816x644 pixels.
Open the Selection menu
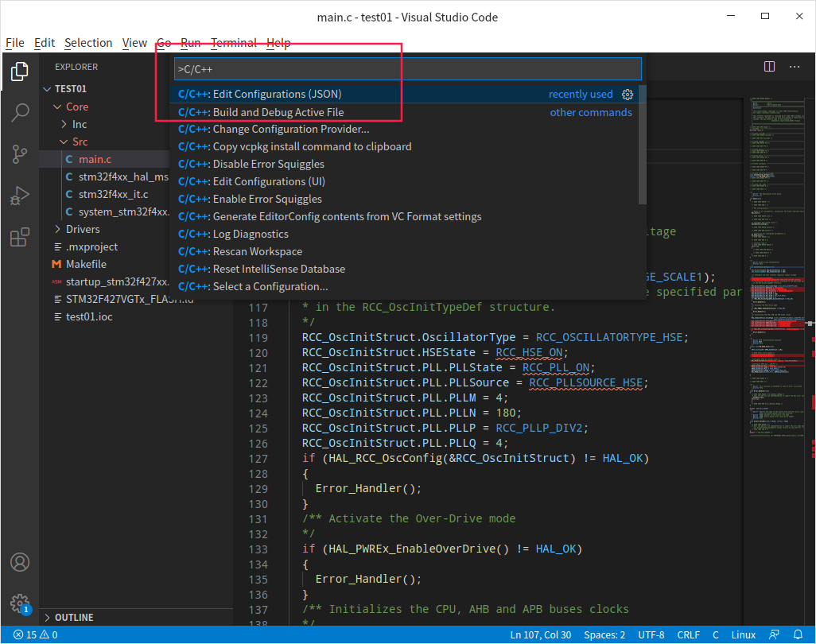[88, 43]
